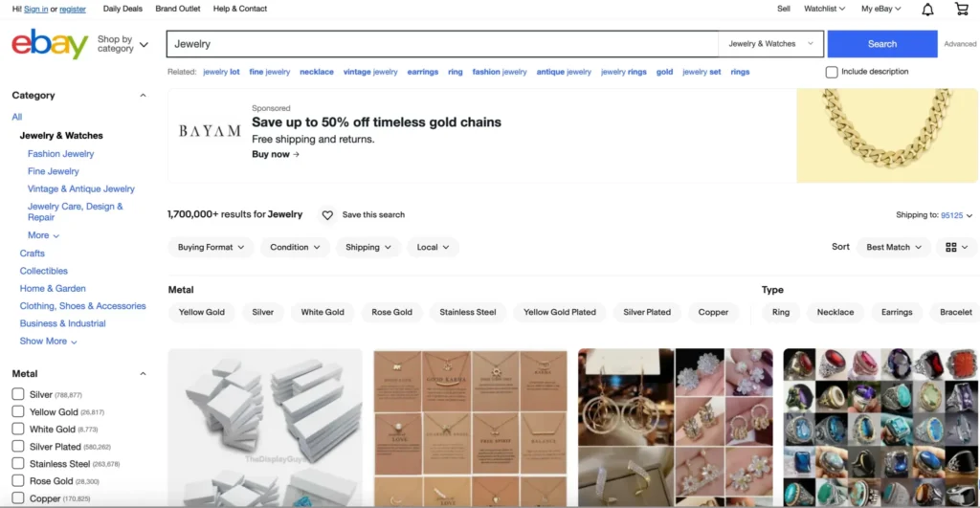Check the Silver metal filter
Screen dimensions: 980x508
18,394
